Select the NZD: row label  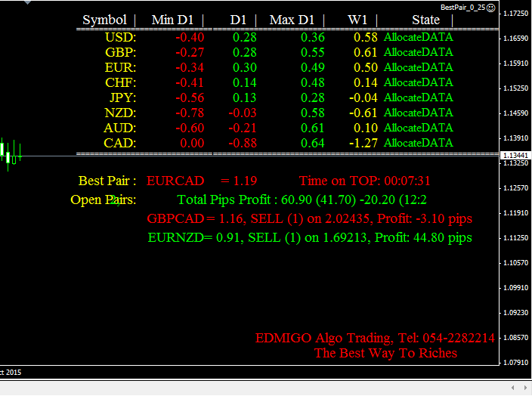point(120,113)
